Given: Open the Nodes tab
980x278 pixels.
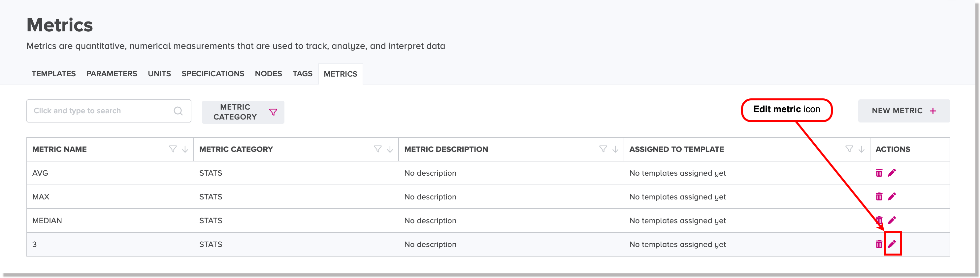Looking at the screenshot, I should click(x=268, y=74).
